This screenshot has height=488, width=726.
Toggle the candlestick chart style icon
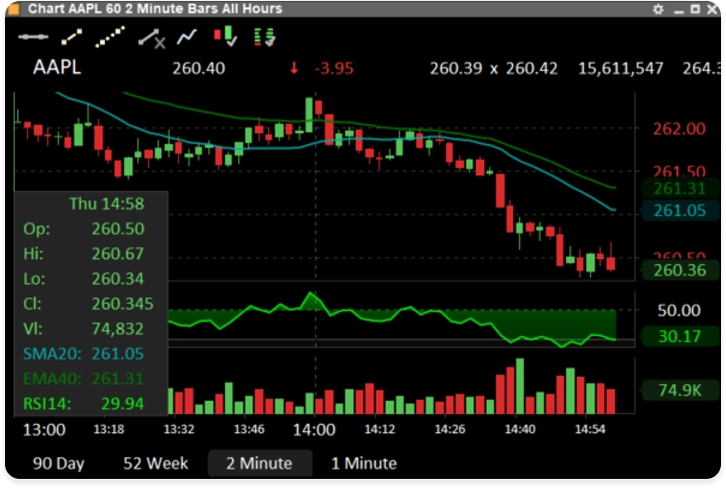coord(225,36)
